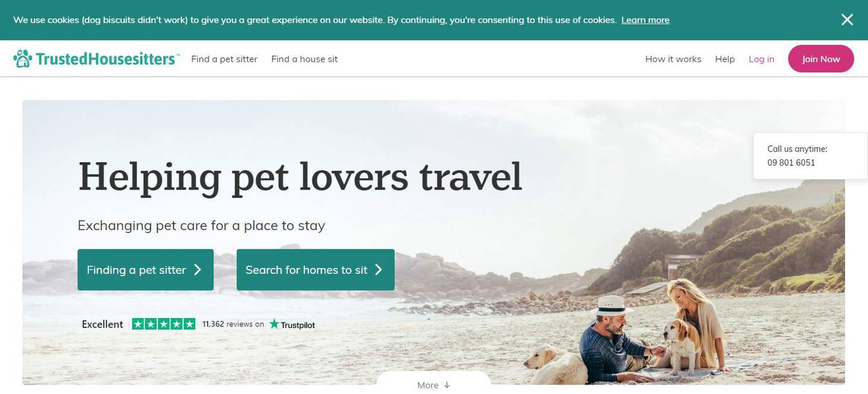
Task: Click the arrow in Finding a pet sitter
Action: click(x=197, y=270)
